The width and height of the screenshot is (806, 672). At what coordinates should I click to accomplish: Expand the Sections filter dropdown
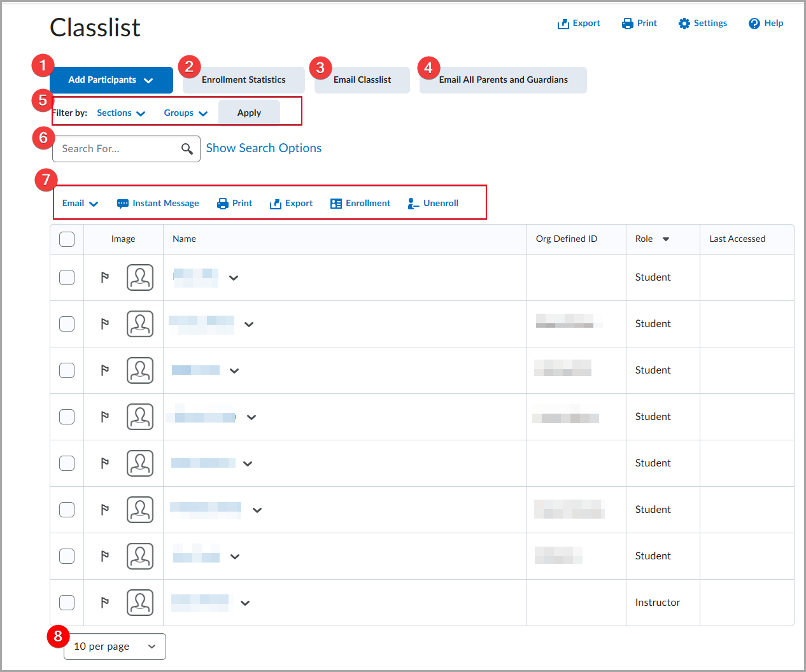tap(120, 113)
